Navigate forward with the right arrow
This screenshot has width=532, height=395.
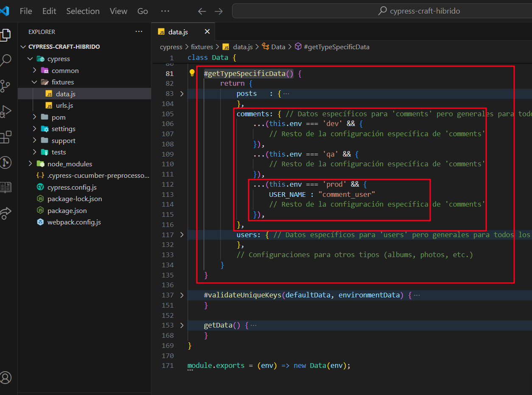coord(218,11)
